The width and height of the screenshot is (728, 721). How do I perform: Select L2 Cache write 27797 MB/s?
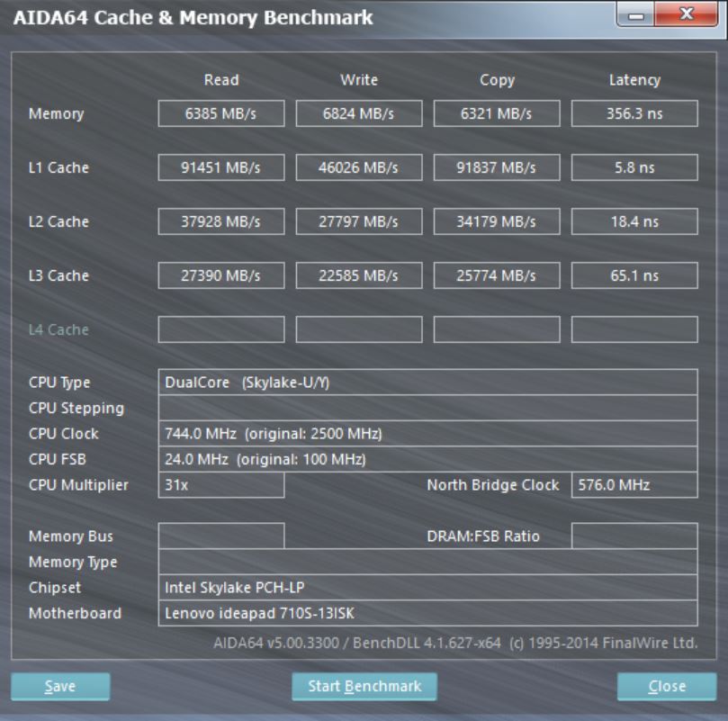pos(359,221)
